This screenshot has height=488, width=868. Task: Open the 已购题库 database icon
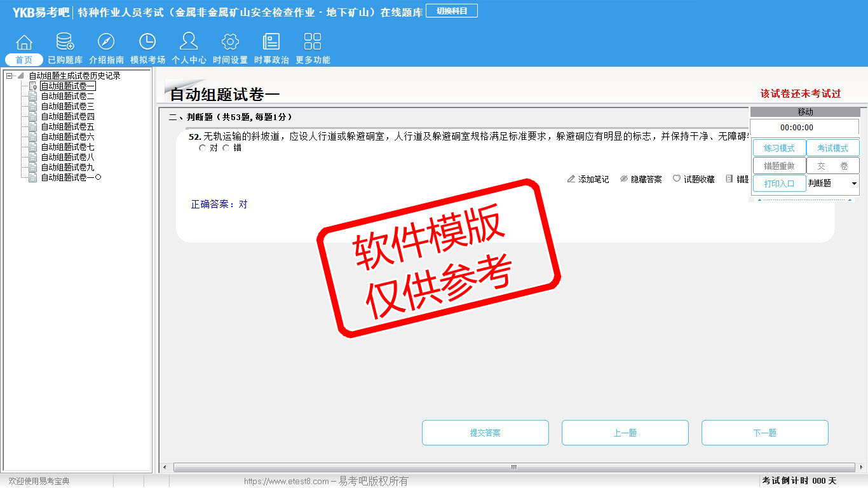pyautogui.click(x=65, y=43)
